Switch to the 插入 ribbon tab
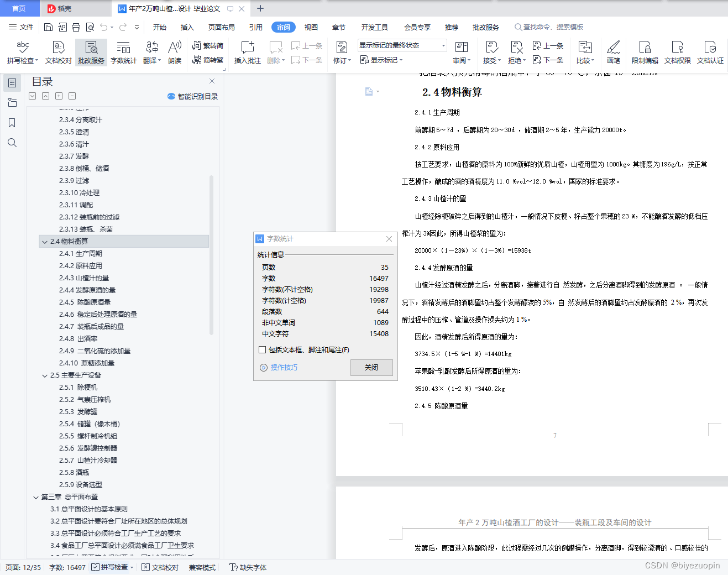This screenshot has height=575, width=728. (x=187, y=27)
